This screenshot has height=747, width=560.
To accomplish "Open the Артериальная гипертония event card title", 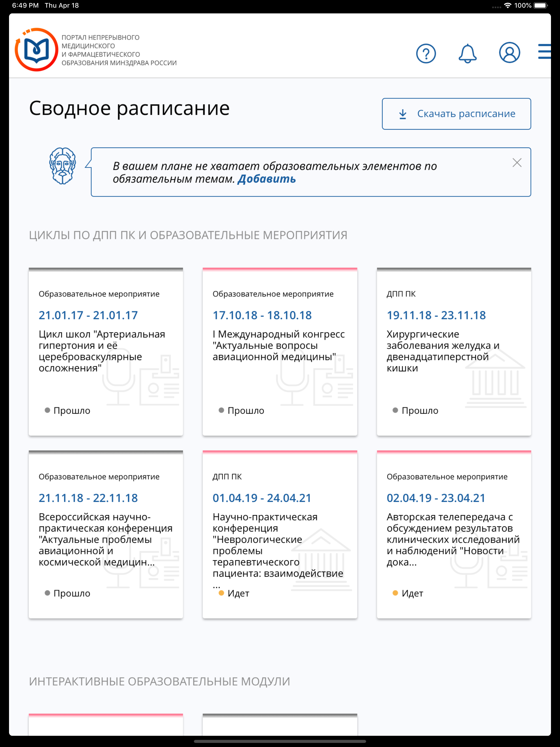I will pyautogui.click(x=102, y=351).
